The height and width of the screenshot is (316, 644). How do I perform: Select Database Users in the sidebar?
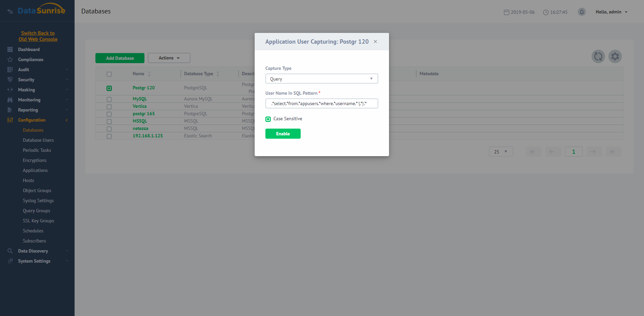[x=38, y=140]
